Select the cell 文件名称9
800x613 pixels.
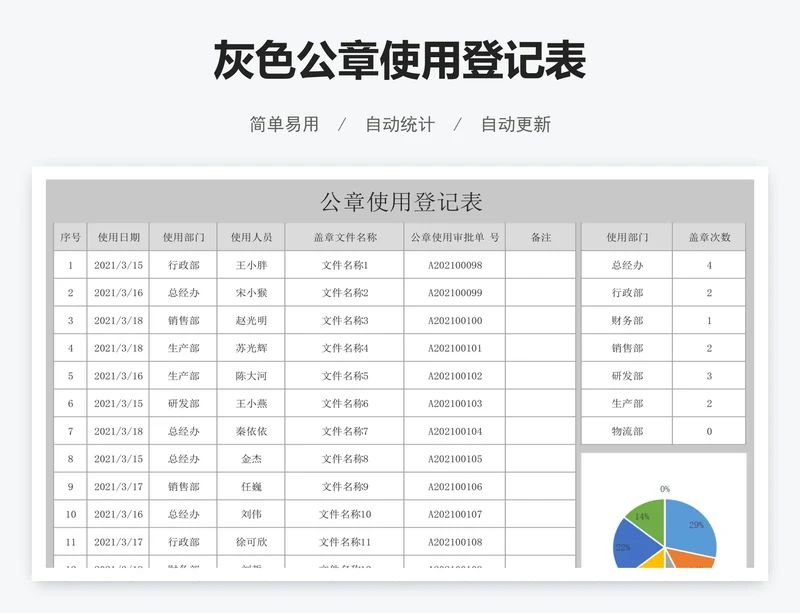coord(345,486)
